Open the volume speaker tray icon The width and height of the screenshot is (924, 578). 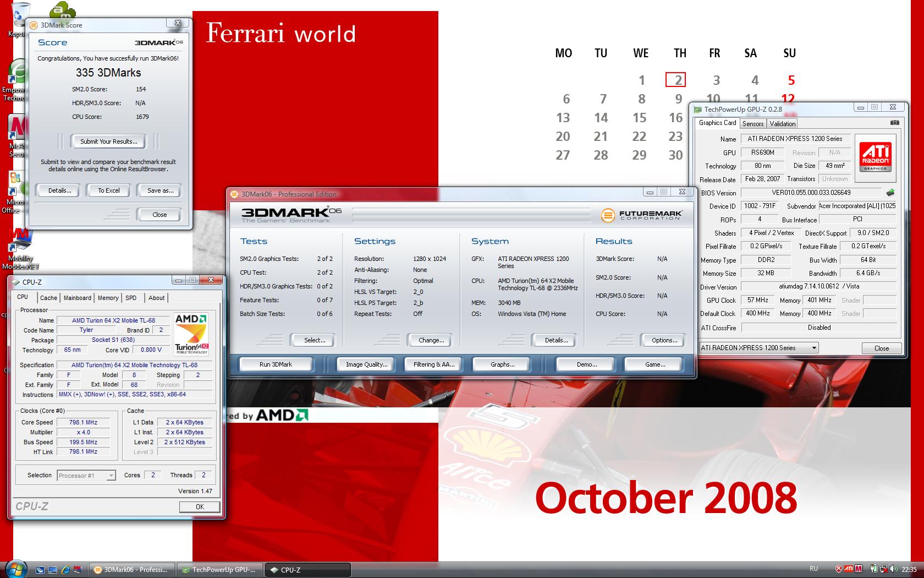(x=894, y=569)
